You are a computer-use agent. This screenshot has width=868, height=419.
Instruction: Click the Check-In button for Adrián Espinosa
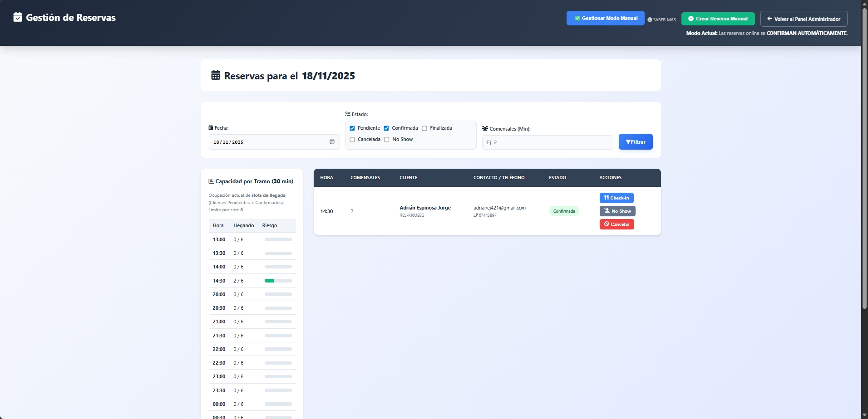[x=616, y=198]
